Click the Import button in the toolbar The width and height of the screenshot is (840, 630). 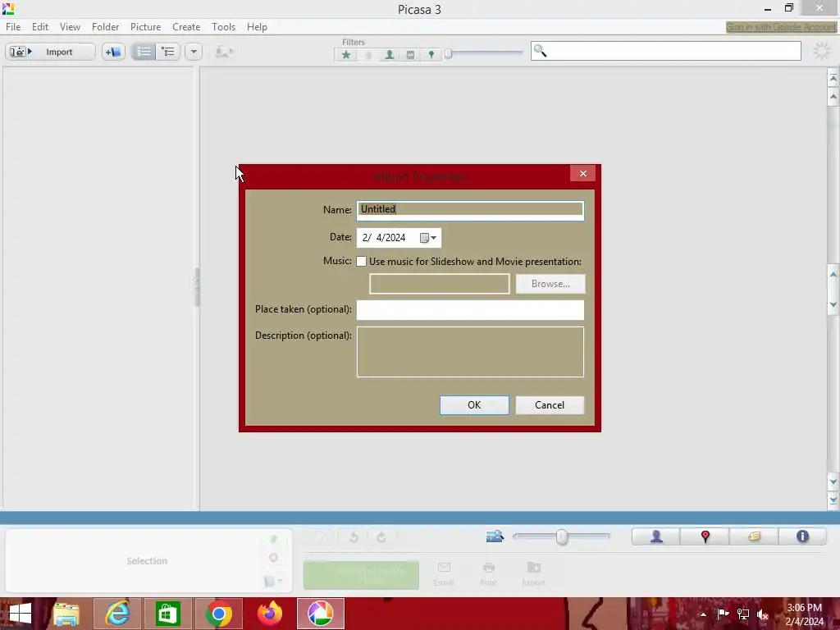50,52
